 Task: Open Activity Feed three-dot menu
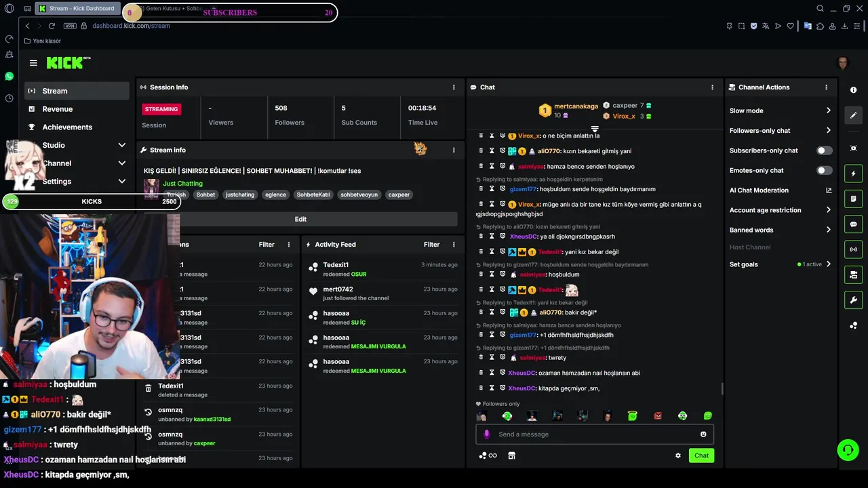(454, 245)
